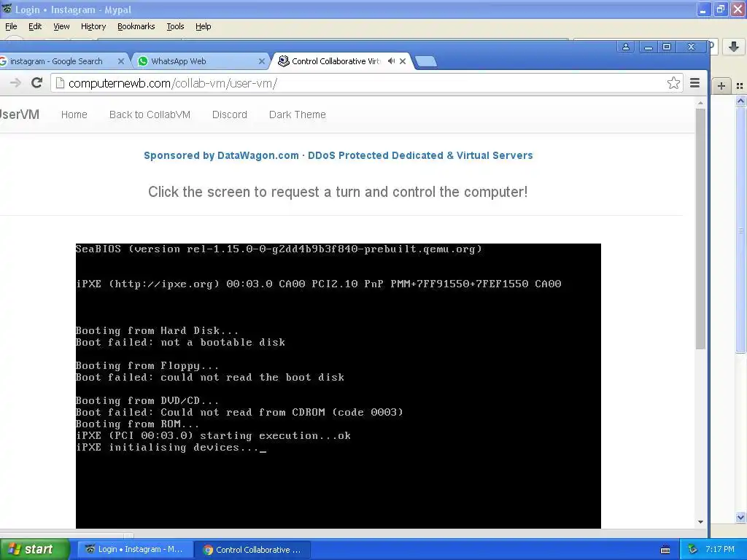Open the Bookmarks menu in Mypal

click(x=136, y=26)
